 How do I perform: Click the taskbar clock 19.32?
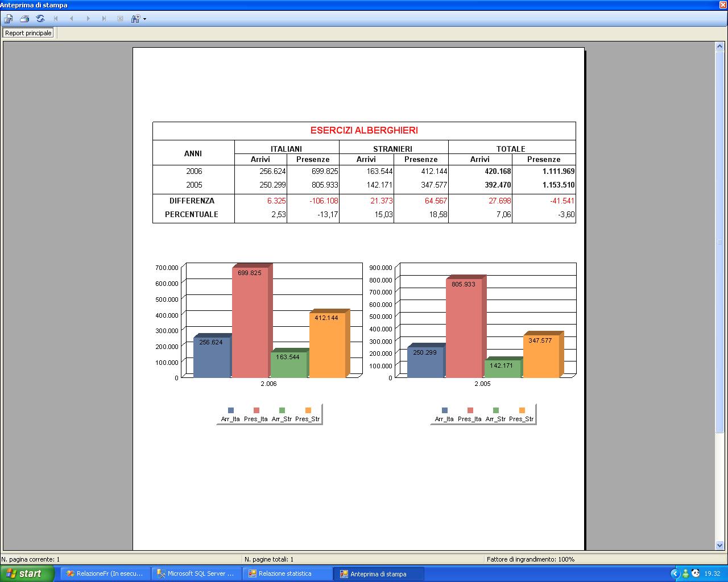pyautogui.click(x=712, y=574)
